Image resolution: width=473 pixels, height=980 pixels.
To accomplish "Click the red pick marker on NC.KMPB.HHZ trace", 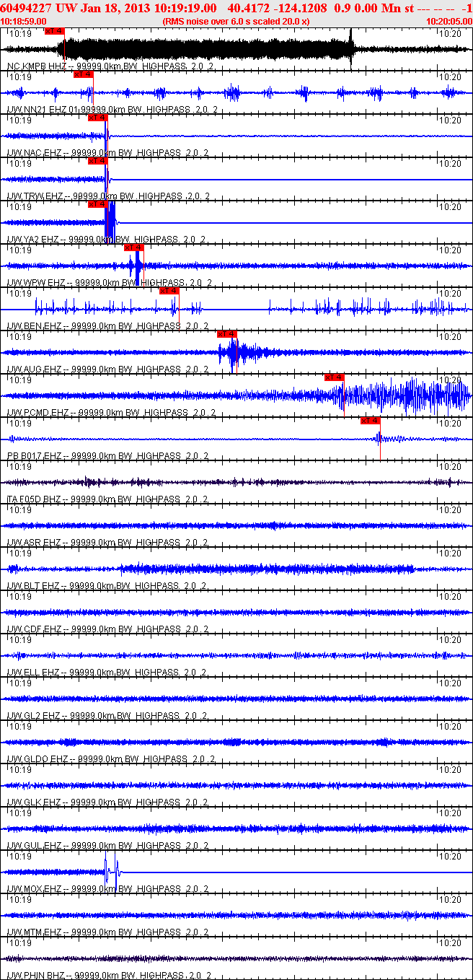I will [54, 31].
